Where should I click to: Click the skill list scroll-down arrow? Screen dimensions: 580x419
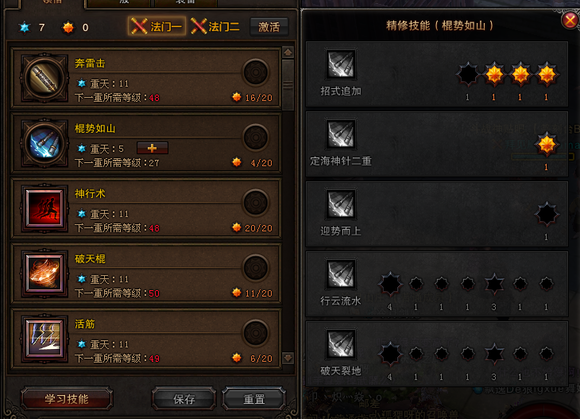point(288,358)
